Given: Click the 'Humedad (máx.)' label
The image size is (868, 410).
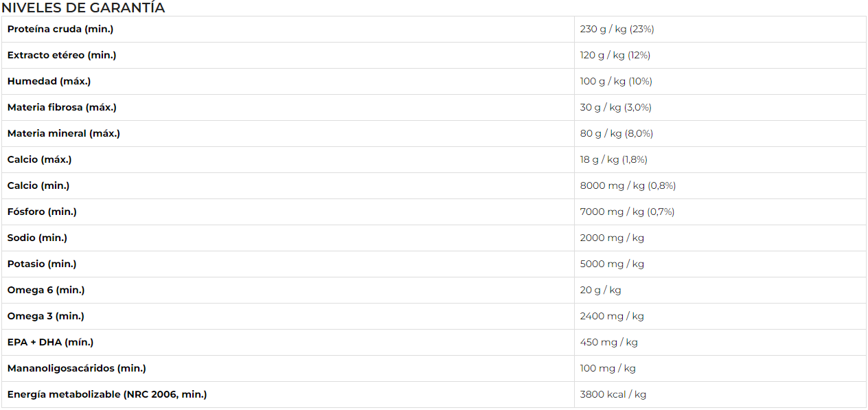Looking at the screenshot, I should point(49,81).
